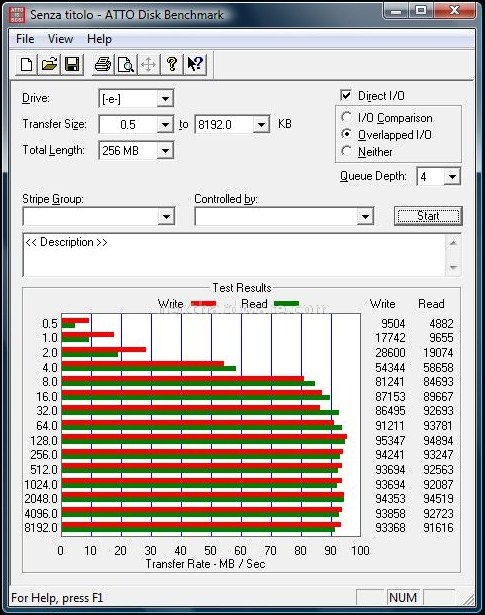The height and width of the screenshot is (615, 485).
Task: Click the ATTO application icon in title bar
Action: click(17, 15)
